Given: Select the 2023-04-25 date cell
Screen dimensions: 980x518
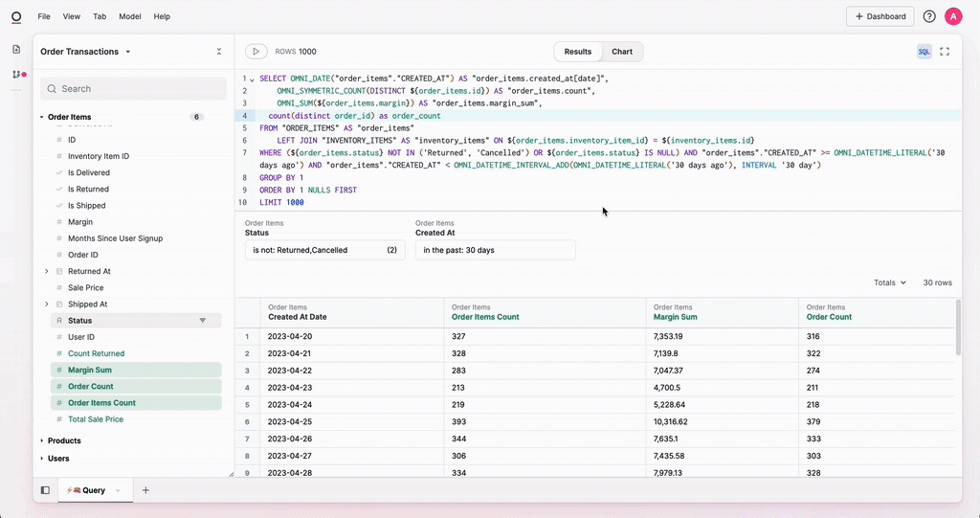Looking at the screenshot, I should coord(352,421).
